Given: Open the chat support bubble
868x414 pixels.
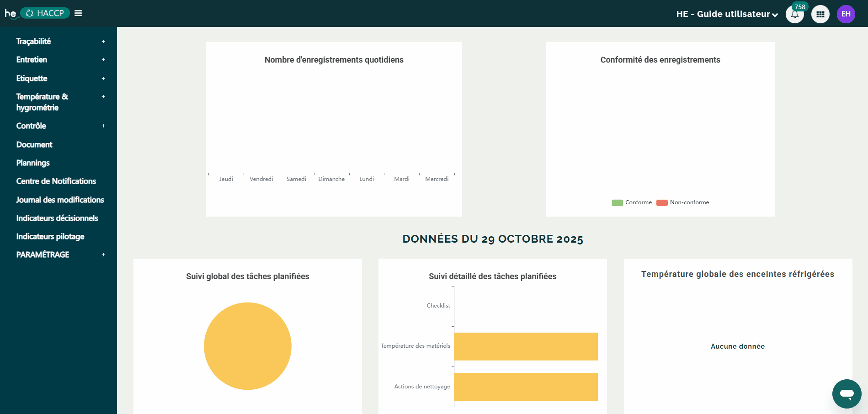Looking at the screenshot, I should (x=847, y=393).
